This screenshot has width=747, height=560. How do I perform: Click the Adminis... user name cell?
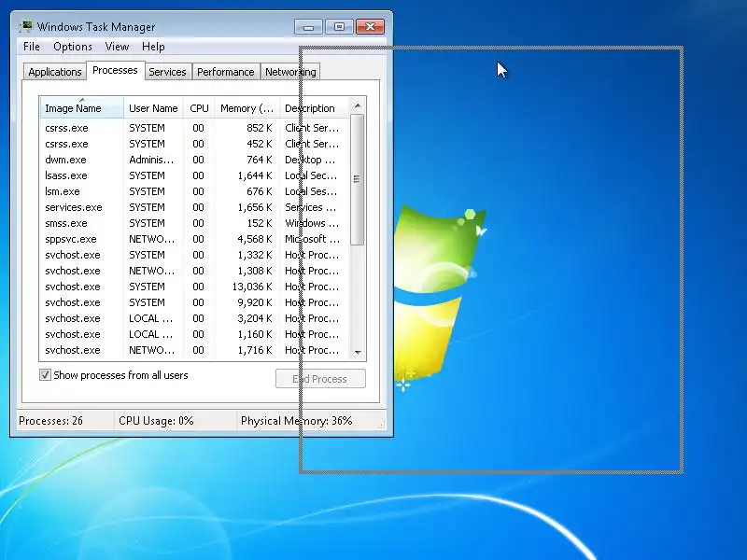pos(151,160)
